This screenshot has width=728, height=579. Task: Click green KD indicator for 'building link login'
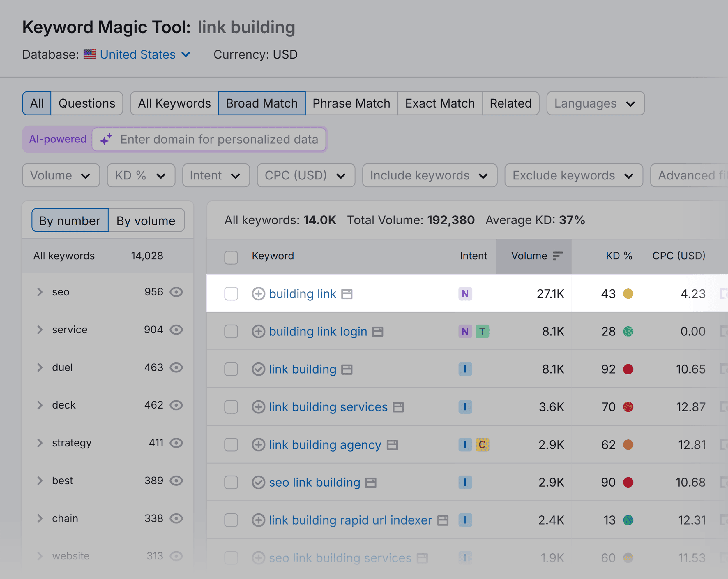(x=628, y=331)
